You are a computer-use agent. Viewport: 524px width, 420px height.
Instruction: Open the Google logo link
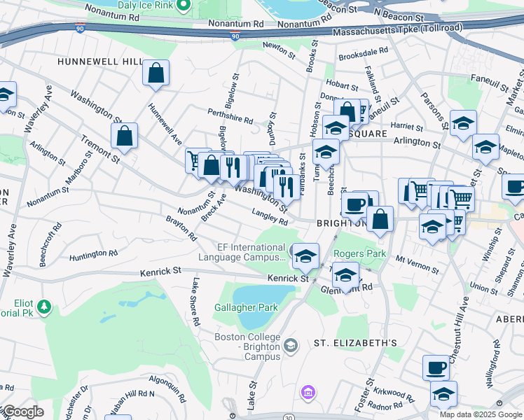pyautogui.click(x=22, y=411)
